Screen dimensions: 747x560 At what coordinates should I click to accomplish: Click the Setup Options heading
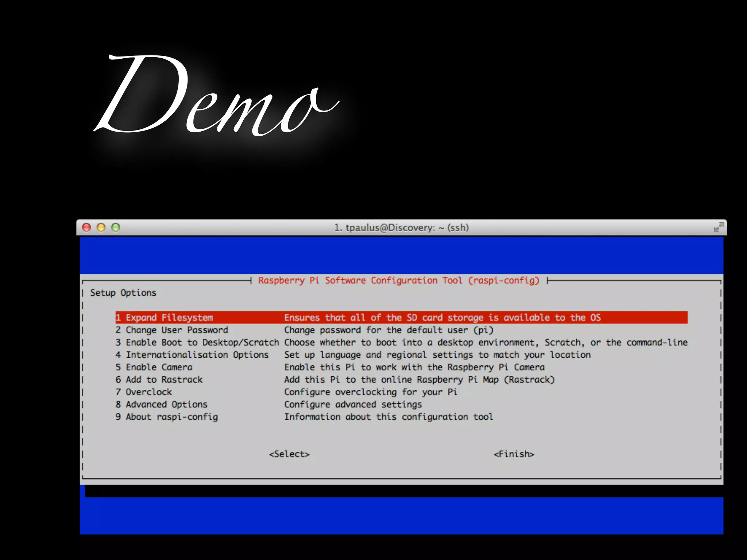pyautogui.click(x=123, y=293)
